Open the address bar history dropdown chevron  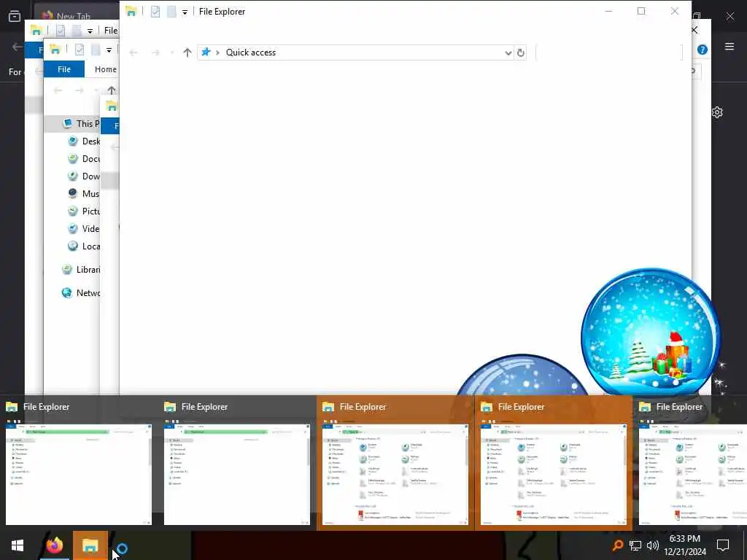[508, 52]
